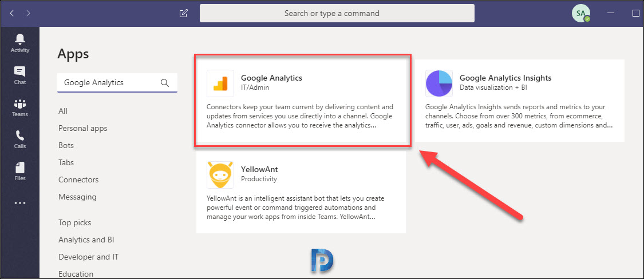Open the YellowAnt app card
Viewport: 644px width, 279px height.
301,192
